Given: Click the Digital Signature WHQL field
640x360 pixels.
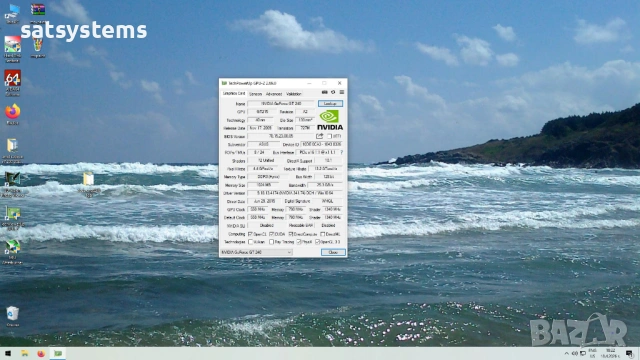Looking at the screenshot, I should click(327, 201).
